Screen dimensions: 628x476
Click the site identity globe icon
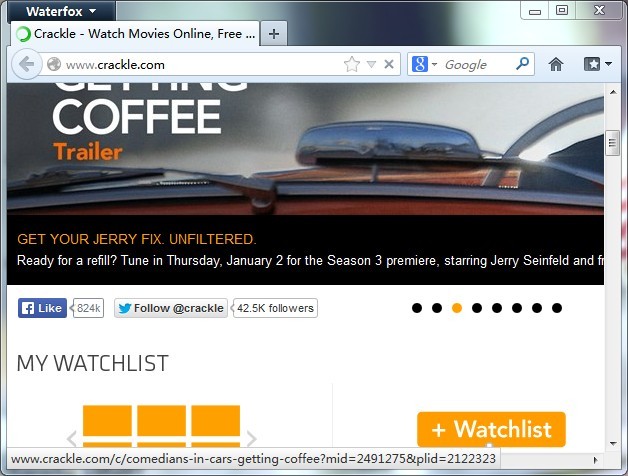point(54,65)
